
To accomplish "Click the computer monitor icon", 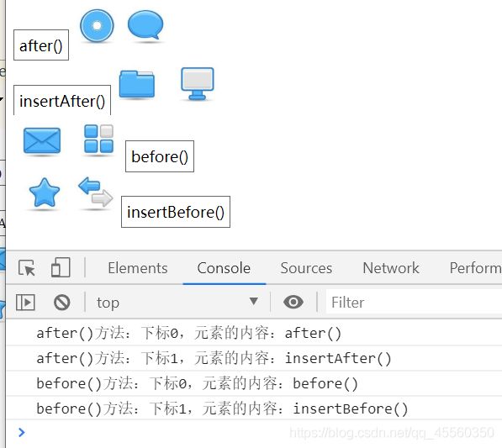I will (198, 83).
